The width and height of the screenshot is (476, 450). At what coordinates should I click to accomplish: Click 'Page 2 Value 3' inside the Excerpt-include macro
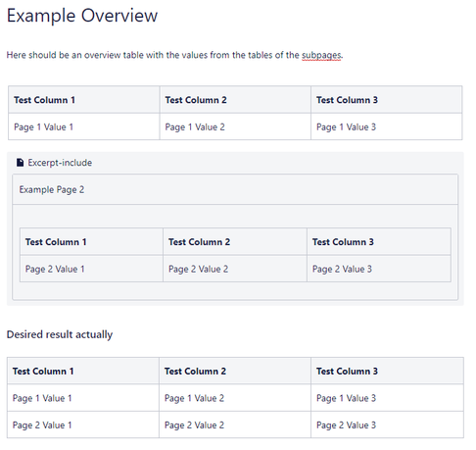click(x=379, y=269)
